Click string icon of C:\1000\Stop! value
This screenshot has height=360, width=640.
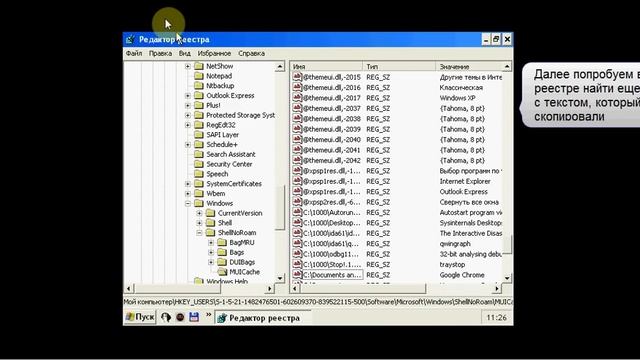tap(297, 264)
